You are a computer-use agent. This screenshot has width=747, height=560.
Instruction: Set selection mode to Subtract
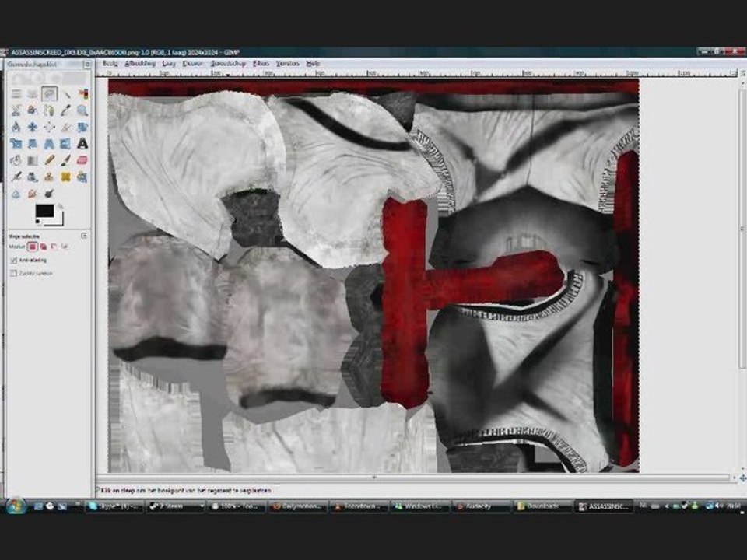point(54,247)
